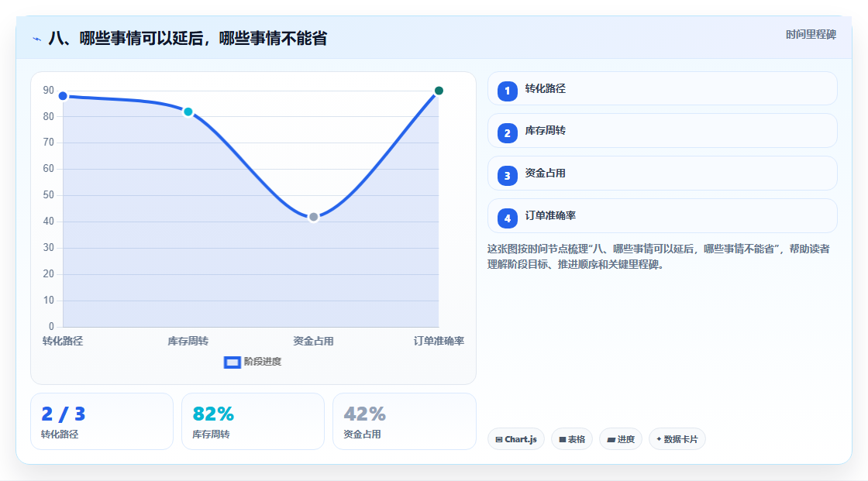Click the description paragraph starting 这张图按时间节点
Viewport: 868px width, 481px height.
658,257
